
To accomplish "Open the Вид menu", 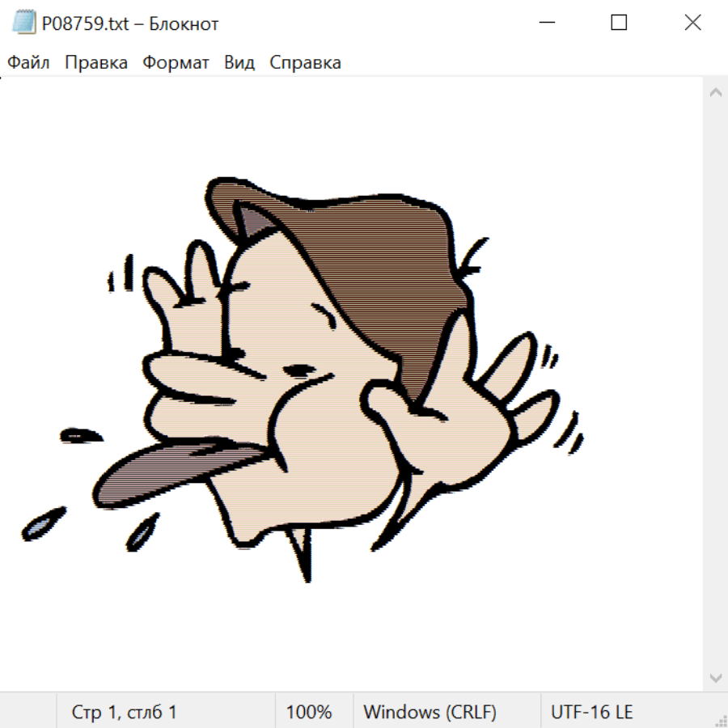I will click(x=239, y=63).
